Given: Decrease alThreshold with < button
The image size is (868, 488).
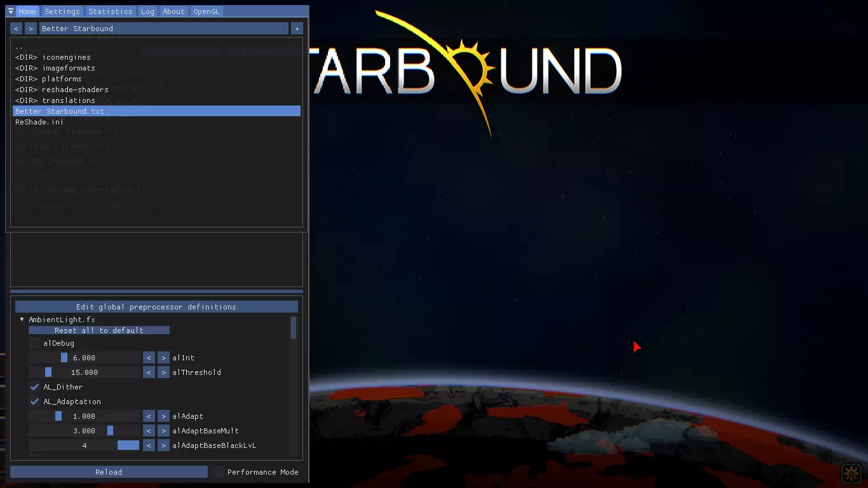Looking at the screenshot, I should (149, 372).
